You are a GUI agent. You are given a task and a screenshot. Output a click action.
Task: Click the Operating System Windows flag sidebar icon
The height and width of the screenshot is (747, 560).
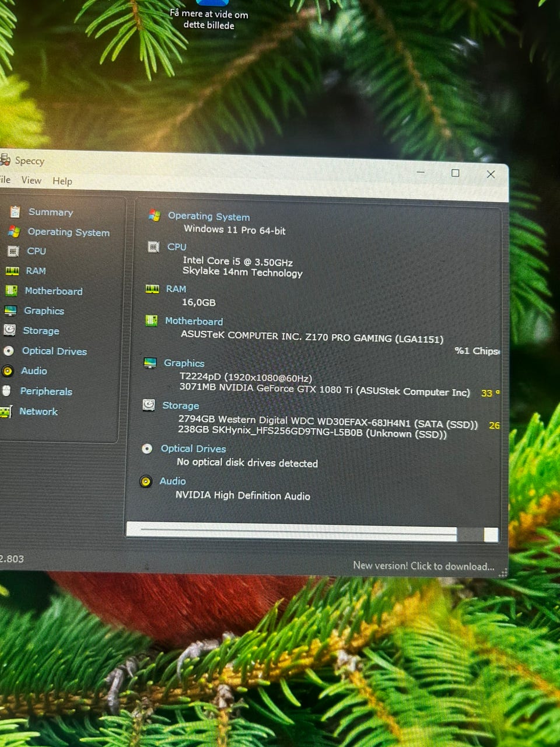14,232
